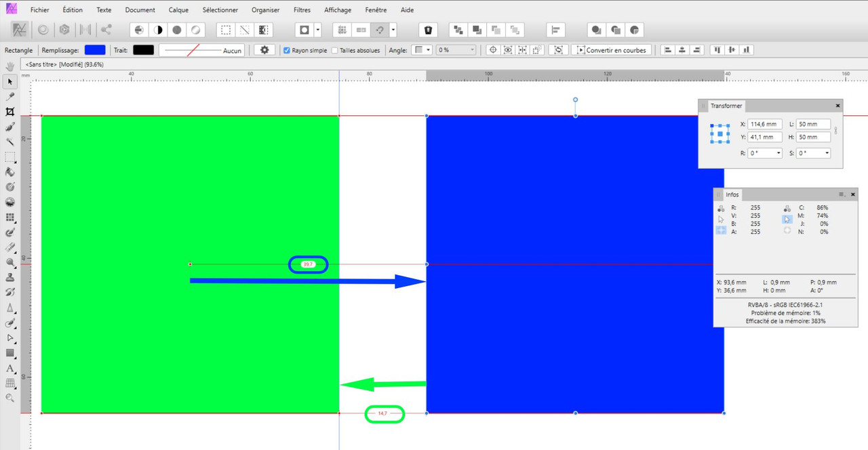Click the Align Left icon in the context toolbar
This screenshot has height=450, width=868.
pos(667,50)
